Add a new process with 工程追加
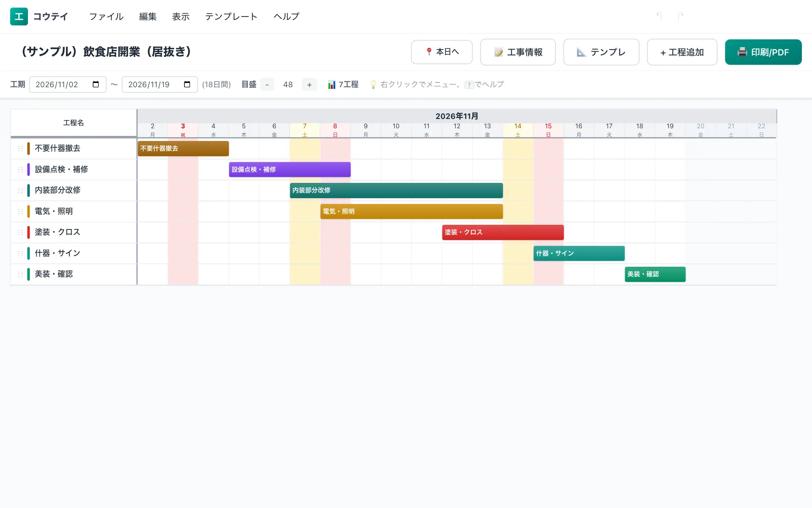812x508 pixels. click(682, 52)
